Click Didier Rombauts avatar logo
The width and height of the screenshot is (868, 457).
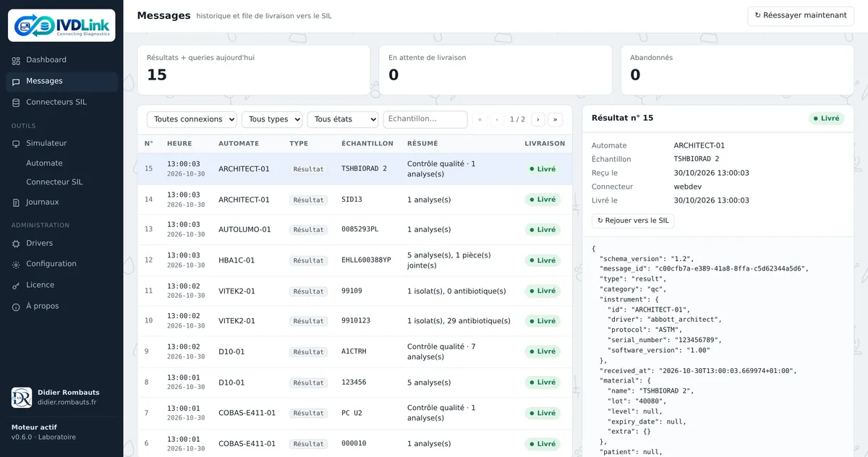click(22, 397)
